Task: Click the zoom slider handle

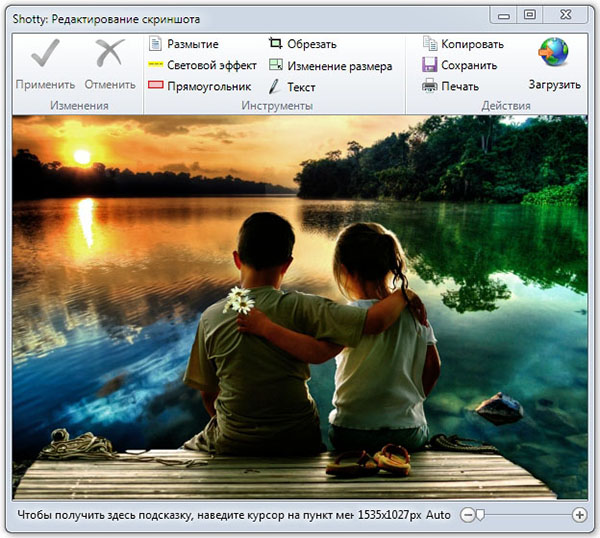Action: tap(480, 515)
